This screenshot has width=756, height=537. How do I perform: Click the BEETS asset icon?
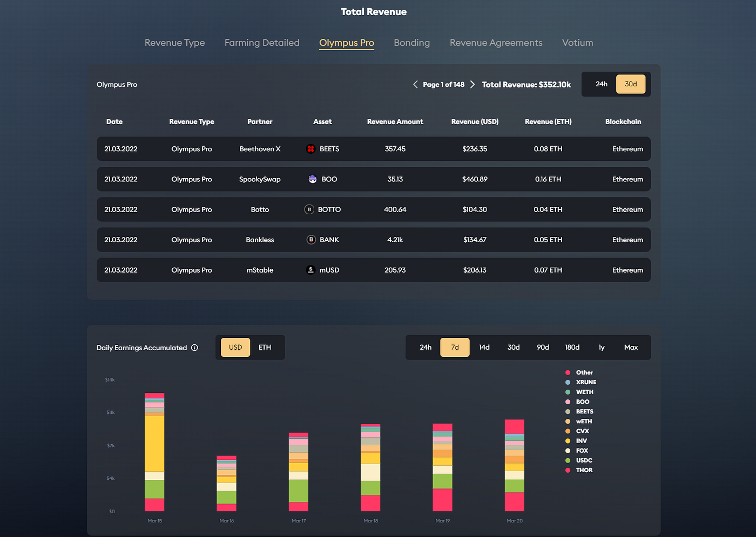point(310,149)
